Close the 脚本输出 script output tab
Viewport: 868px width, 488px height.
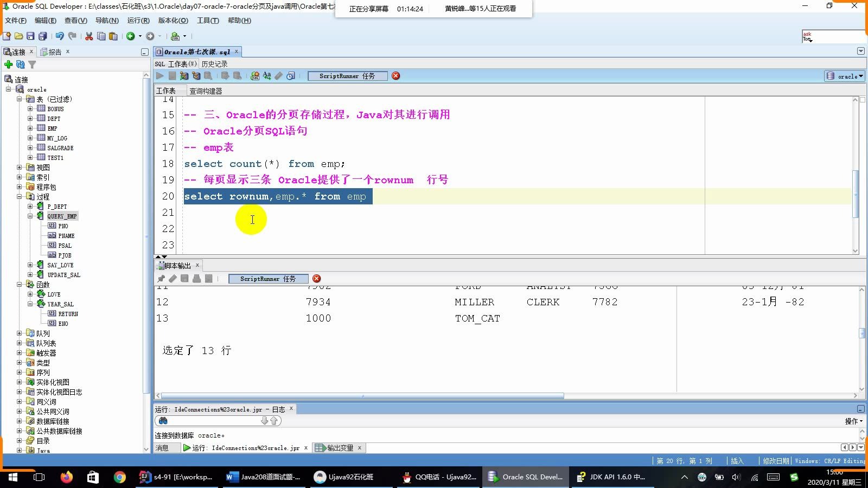click(197, 265)
